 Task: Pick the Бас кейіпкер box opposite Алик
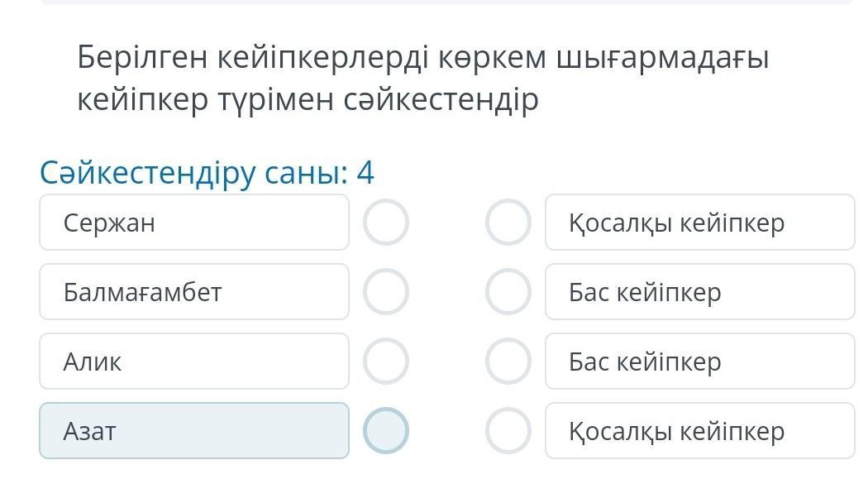point(699,362)
